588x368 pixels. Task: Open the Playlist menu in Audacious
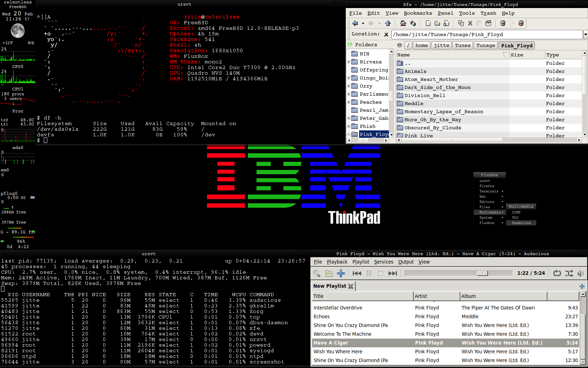(360, 262)
